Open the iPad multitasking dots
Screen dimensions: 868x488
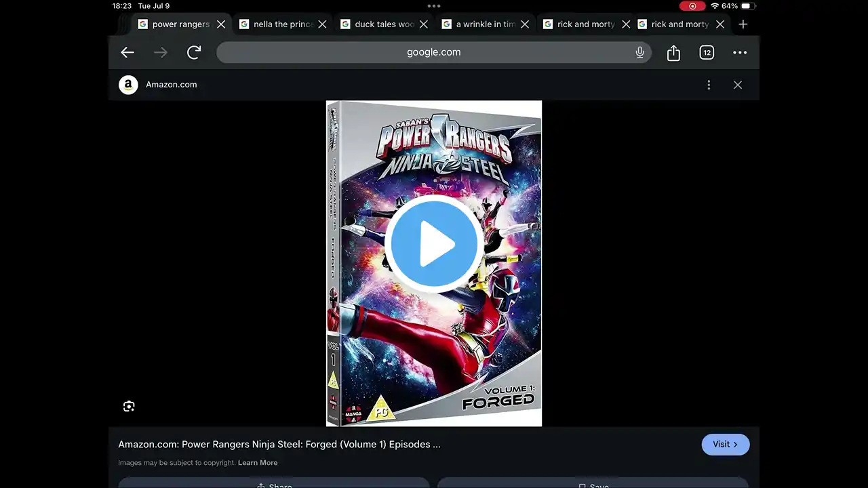434,5
